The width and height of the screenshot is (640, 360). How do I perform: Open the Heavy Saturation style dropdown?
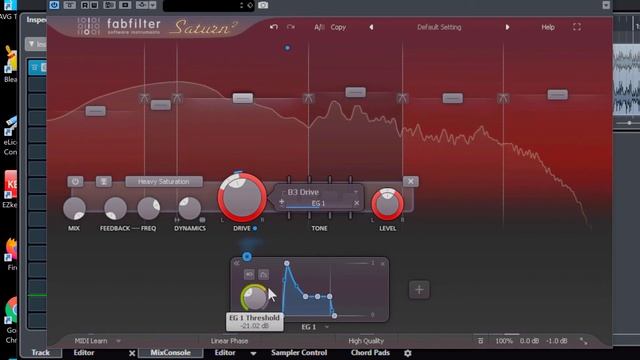click(x=164, y=181)
